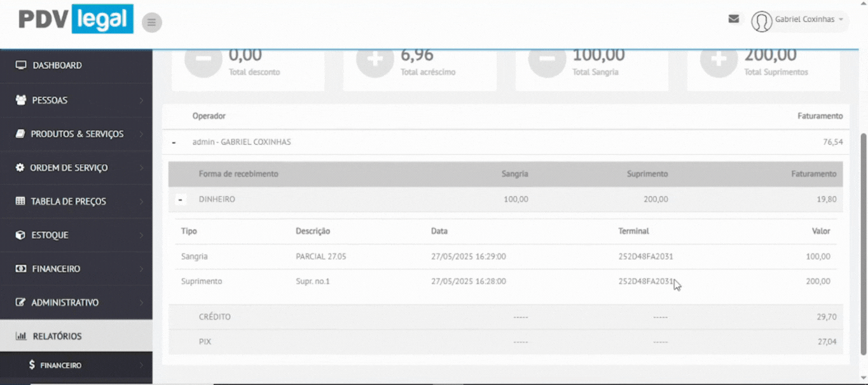Collapse the DINHEIRO payment details
The width and height of the screenshot is (868, 385).
(181, 199)
